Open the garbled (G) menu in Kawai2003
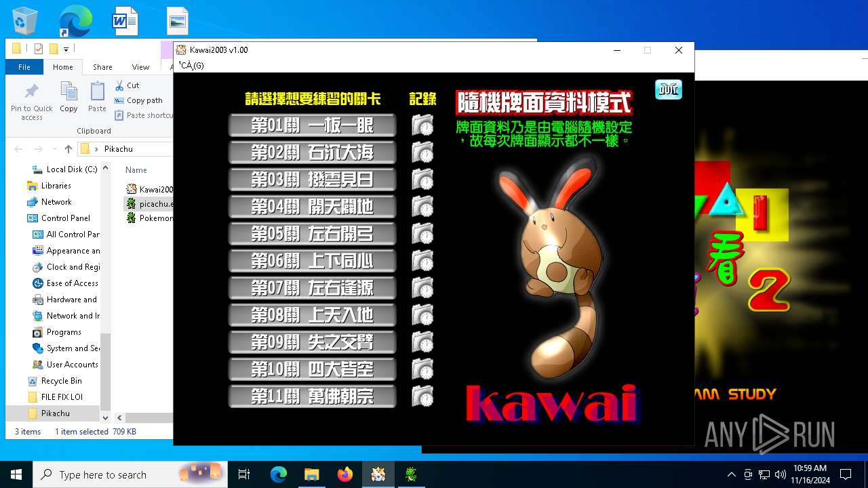868x488 pixels. pos(191,66)
